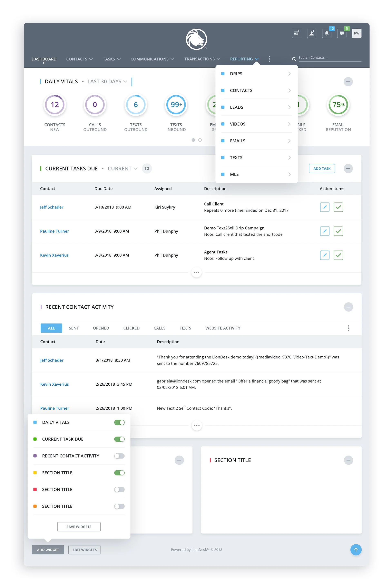Disable the Daily Vitals widget toggle

pyautogui.click(x=119, y=422)
